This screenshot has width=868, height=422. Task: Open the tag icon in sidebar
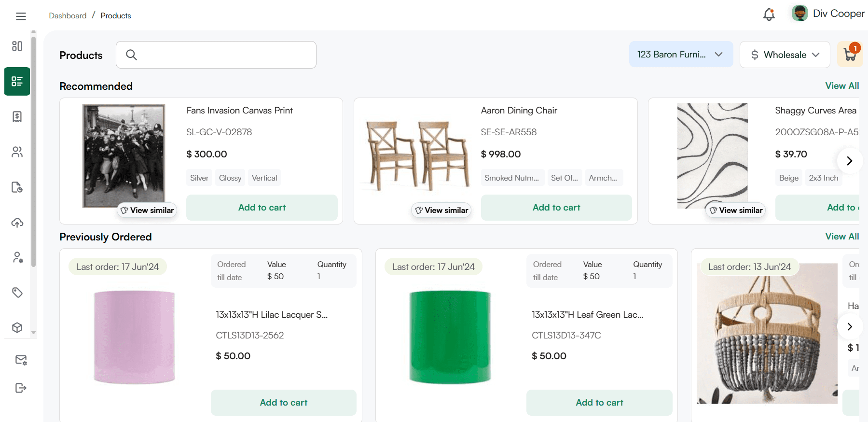[17, 292]
